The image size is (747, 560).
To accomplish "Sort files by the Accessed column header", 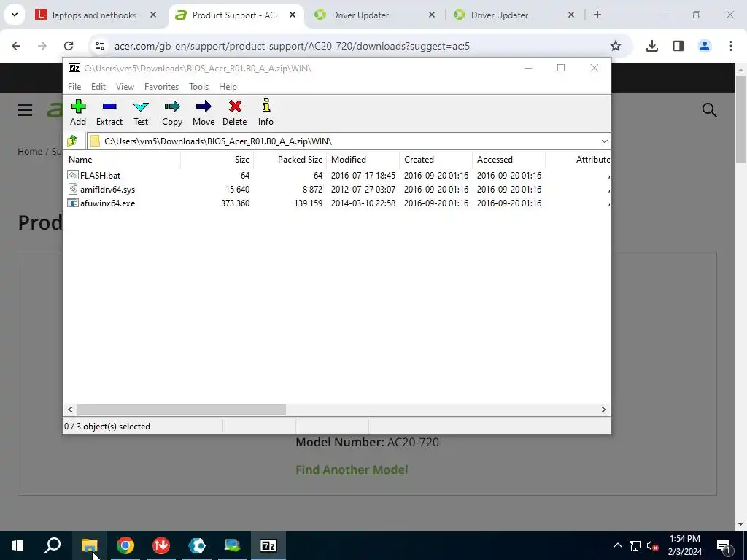I will coord(508,160).
